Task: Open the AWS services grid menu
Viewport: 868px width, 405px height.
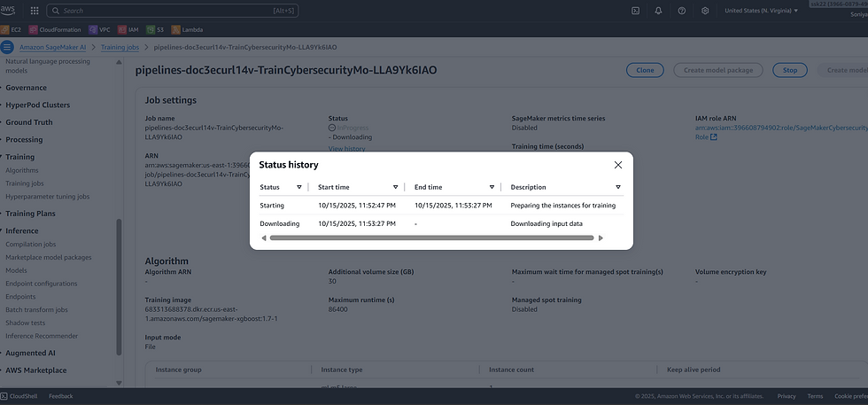Action: point(35,11)
